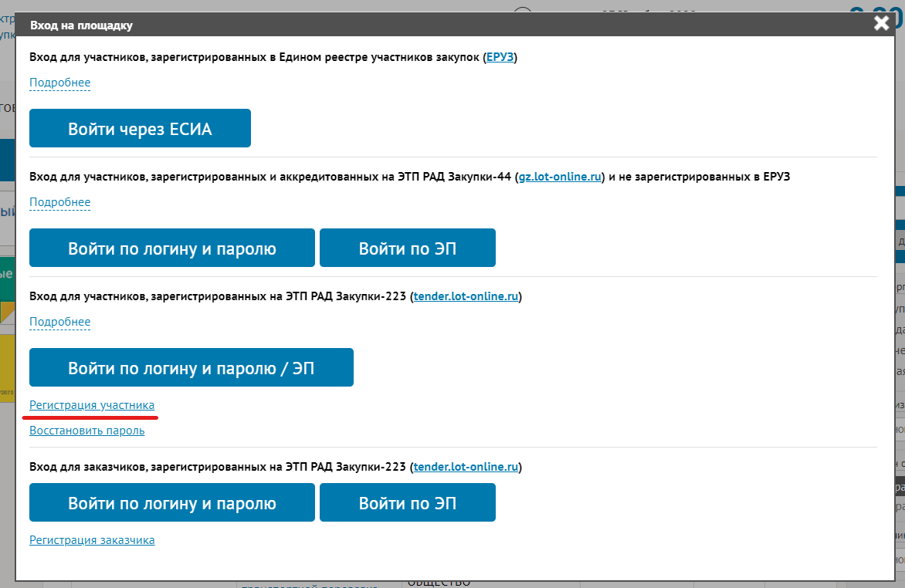Screen dimensions: 905x588
Task: Open the gz.lot-online.ru link
Action: [x=560, y=177]
